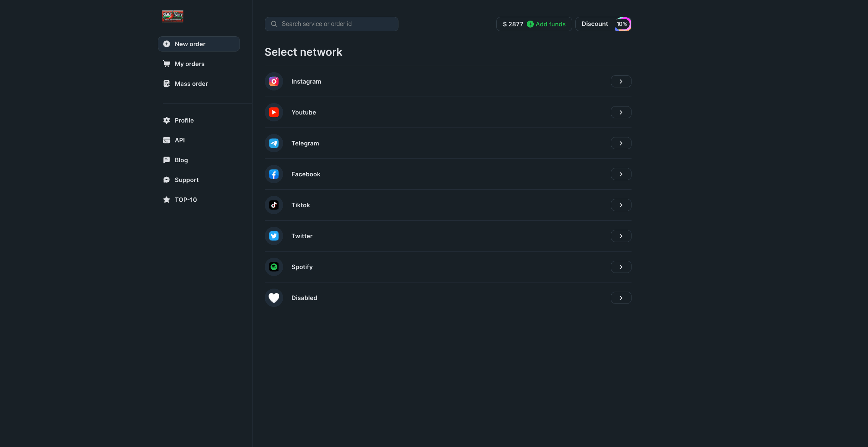Screen dimensions: 868x447
Task: Click the Spotify logo icon
Action: tap(274, 267)
